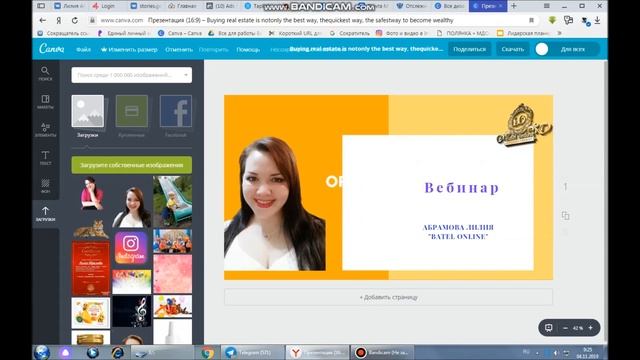Open the public access dropdown in header

pyautogui.click(x=573, y=49)
